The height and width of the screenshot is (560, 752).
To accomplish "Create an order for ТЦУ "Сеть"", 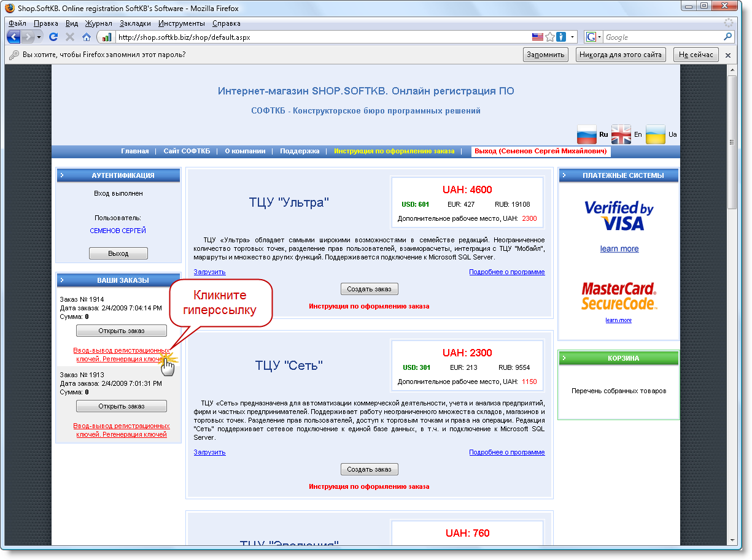I will click(x=370, y=469).
